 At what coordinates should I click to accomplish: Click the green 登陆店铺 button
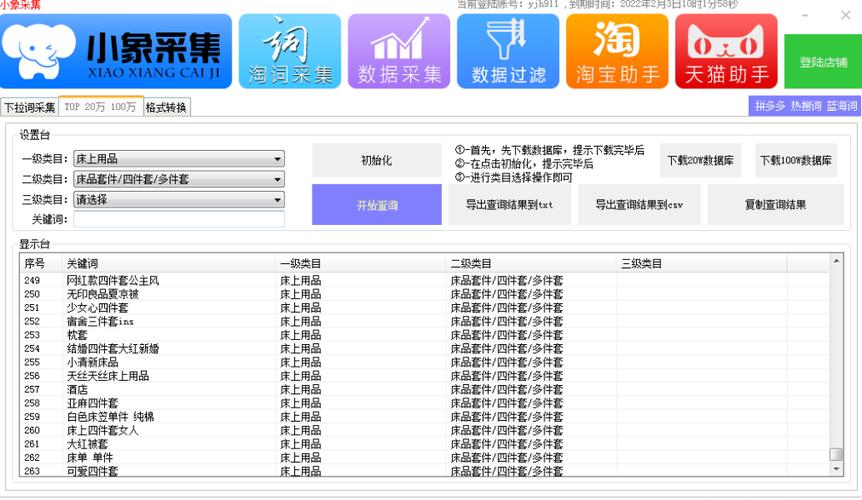(823, 62)
